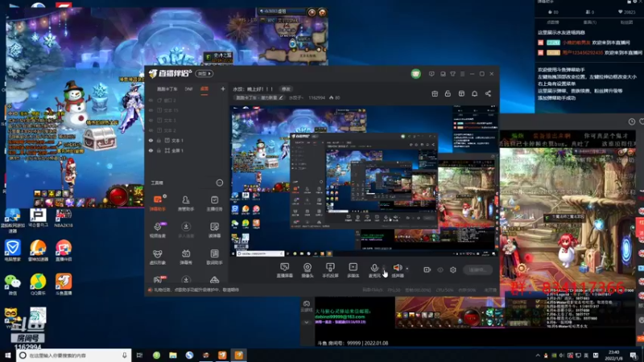Open the 读弹幕 tool
This screenshot has height=362, width=644.
tap(214, 229)
